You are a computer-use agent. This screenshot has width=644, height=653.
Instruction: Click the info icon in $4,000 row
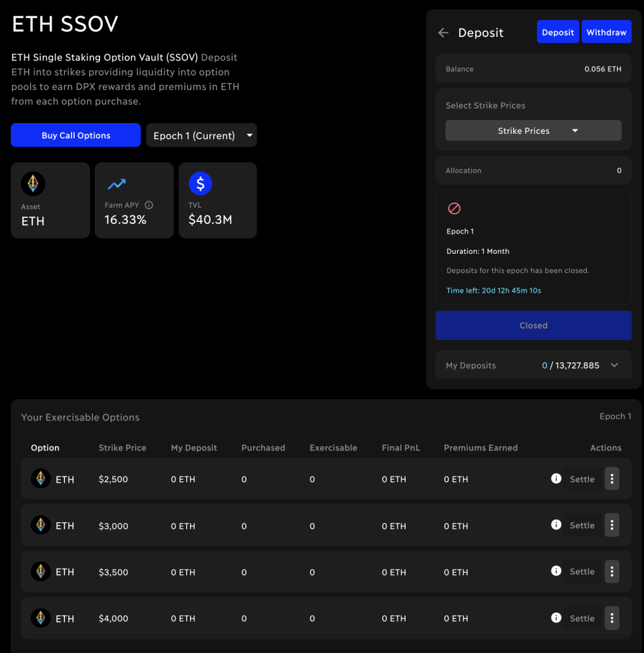[x=556, y=617]
